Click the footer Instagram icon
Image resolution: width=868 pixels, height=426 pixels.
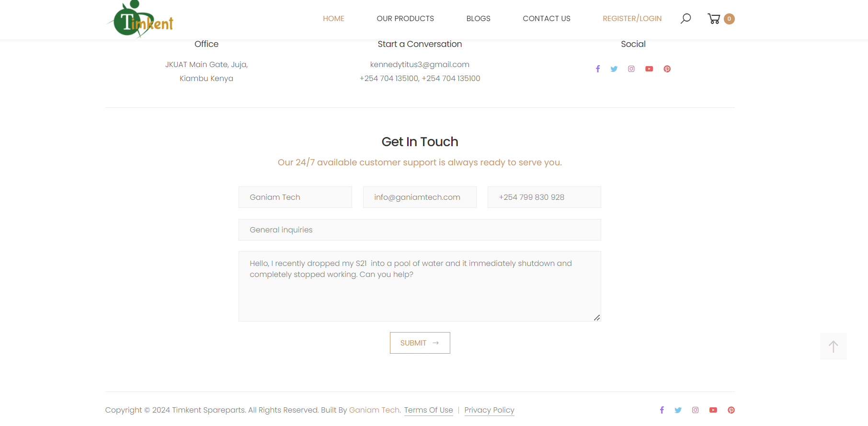(696, 410)
